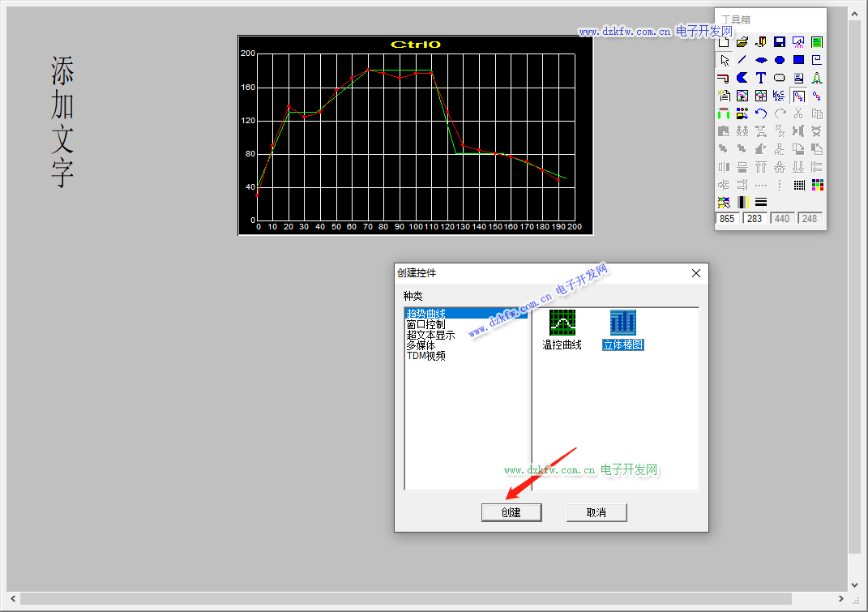Select the 温控曲线 control icon
868x612 pixels.
(562, 323)
